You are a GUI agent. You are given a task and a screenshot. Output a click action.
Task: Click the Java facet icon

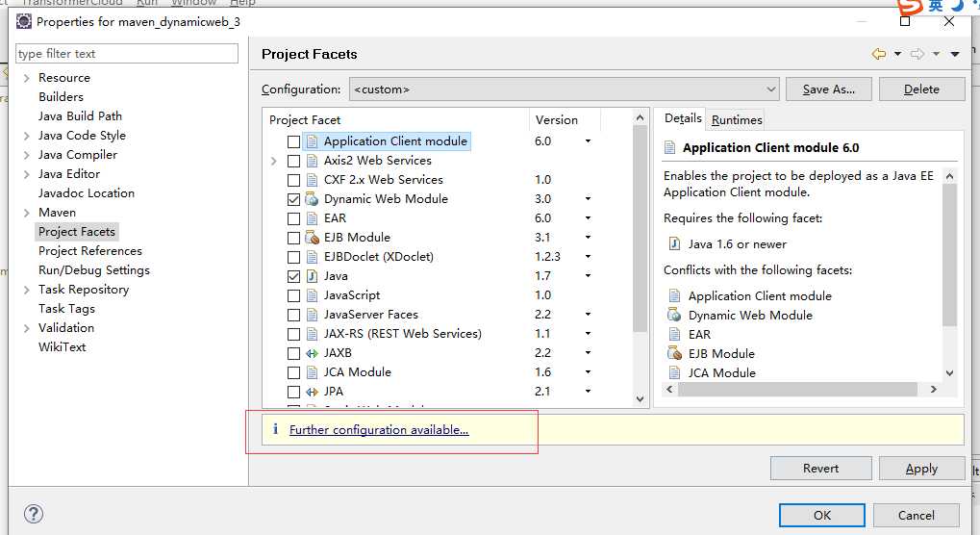(x=312, y=276)
